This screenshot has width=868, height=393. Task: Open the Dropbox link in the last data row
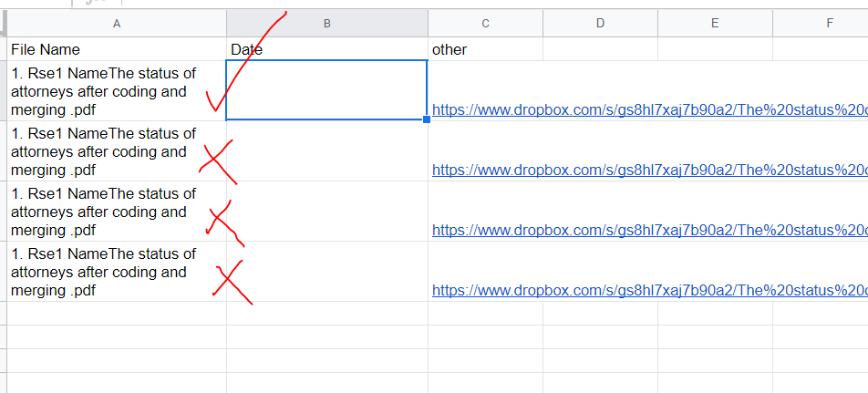point(649,290)
